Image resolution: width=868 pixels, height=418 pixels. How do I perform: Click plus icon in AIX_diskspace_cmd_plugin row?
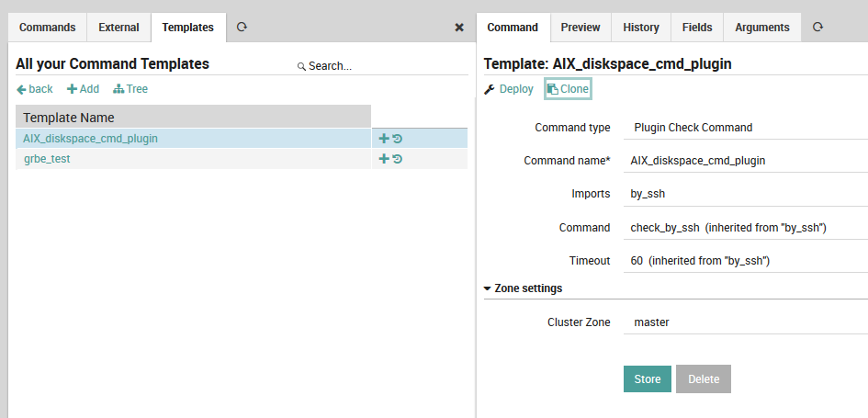pyautogui.click(x=384, y=139)
